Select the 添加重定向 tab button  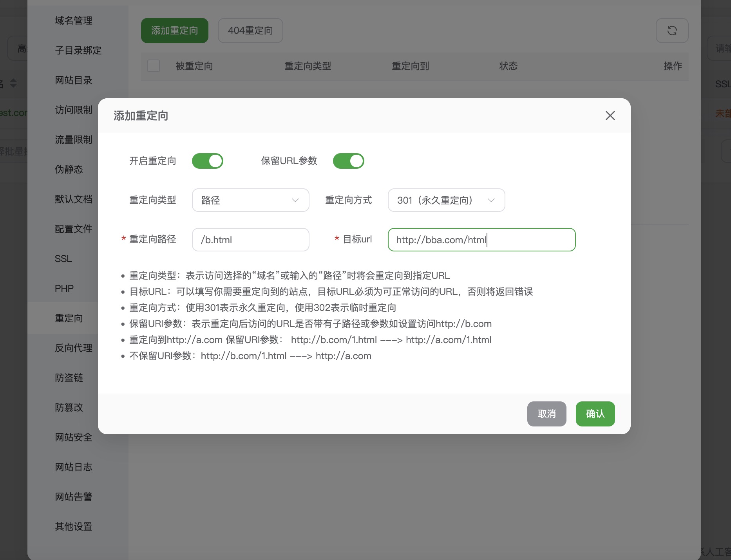(x=174, y=31)
